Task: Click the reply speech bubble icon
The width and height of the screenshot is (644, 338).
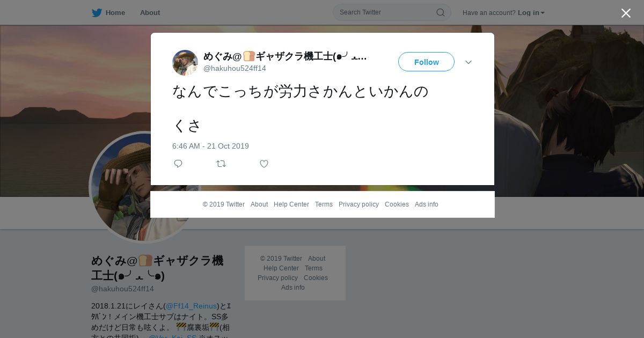Action: point(178,164)
